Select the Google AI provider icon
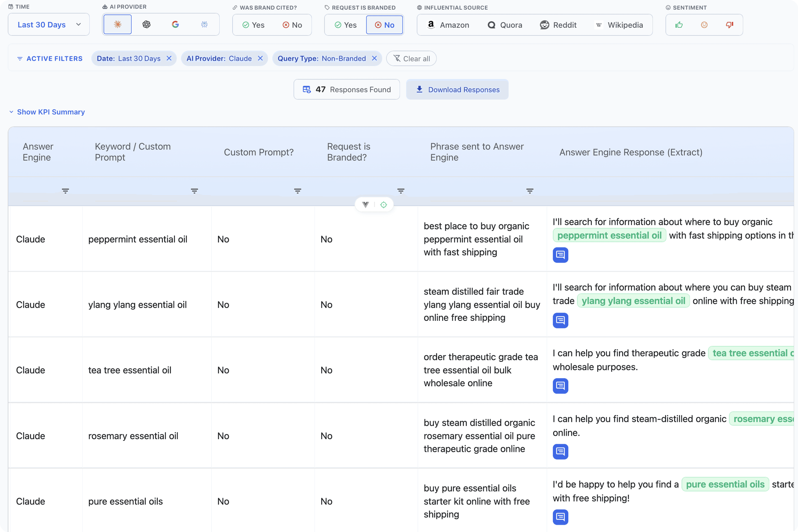Image resolution: width=798 pixels, height=532 pixels. pos(175,24)
